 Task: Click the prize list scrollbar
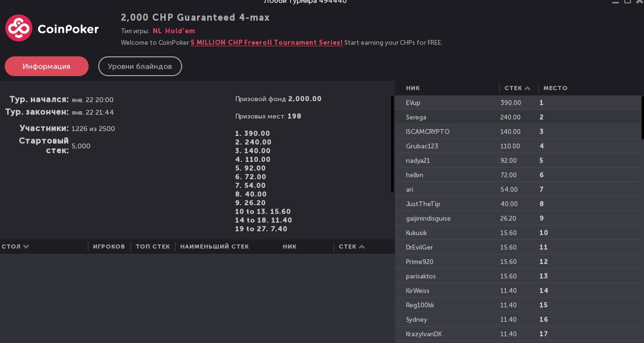coord(392,144)
